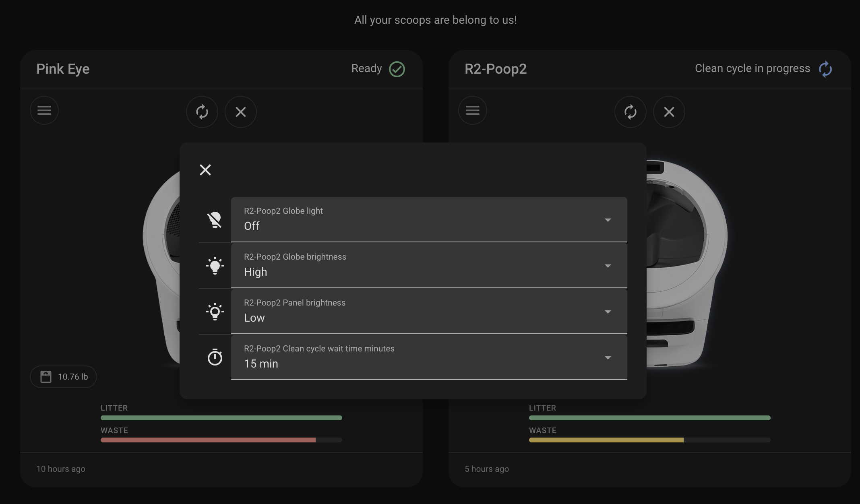Open Globe brightness High dropdown
Viewport: 860px width, 504px height.
click(x=429, y=266)
